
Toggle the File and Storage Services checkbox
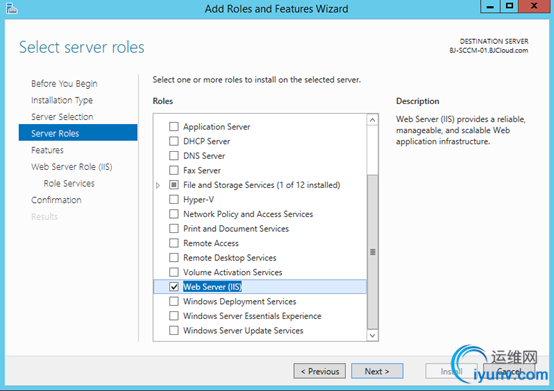pyautogui.click(x=174, y=185)
